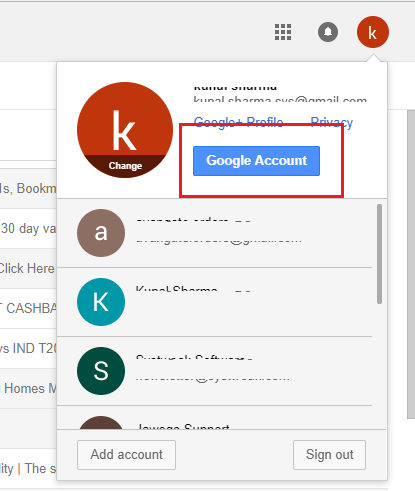This screenshot has width=415, height=491.
Task: Click the small 'k' account avatar
Action: pos(373,32)
